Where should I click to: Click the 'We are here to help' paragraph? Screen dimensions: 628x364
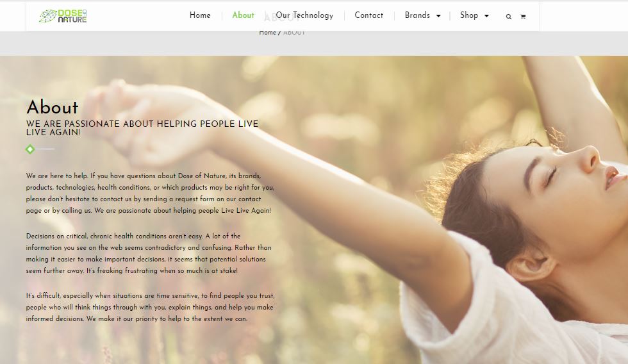coord(150,193)
